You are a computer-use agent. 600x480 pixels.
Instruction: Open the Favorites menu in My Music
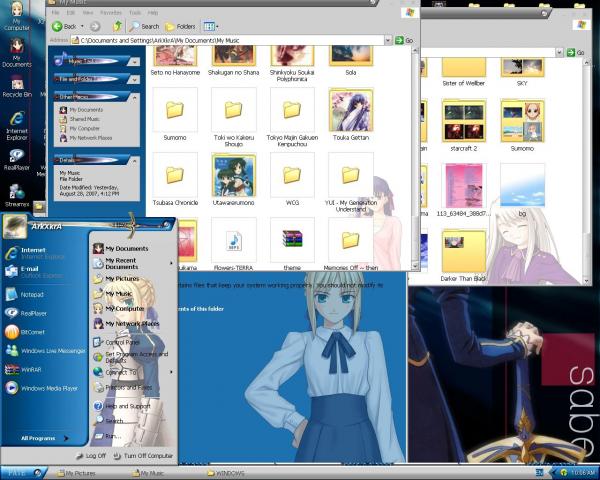click(111, 13)
